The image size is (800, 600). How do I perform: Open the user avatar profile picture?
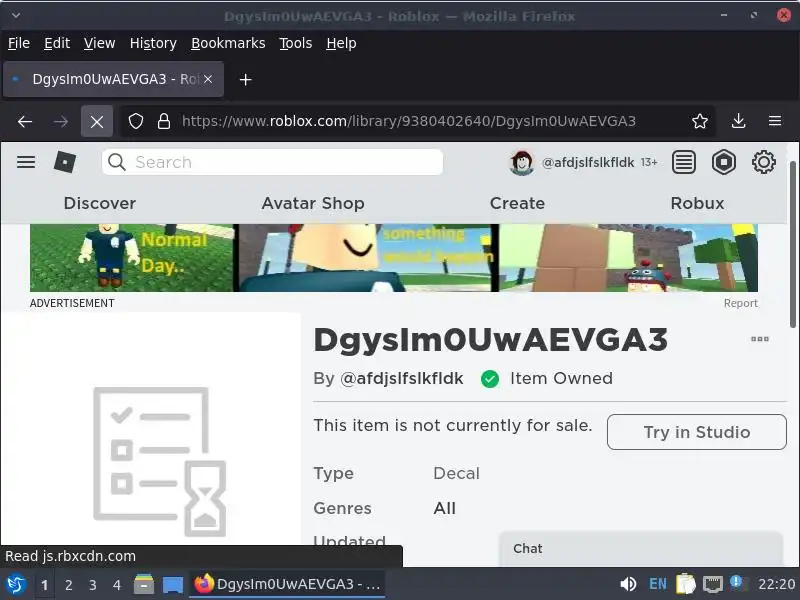(522, 163)
